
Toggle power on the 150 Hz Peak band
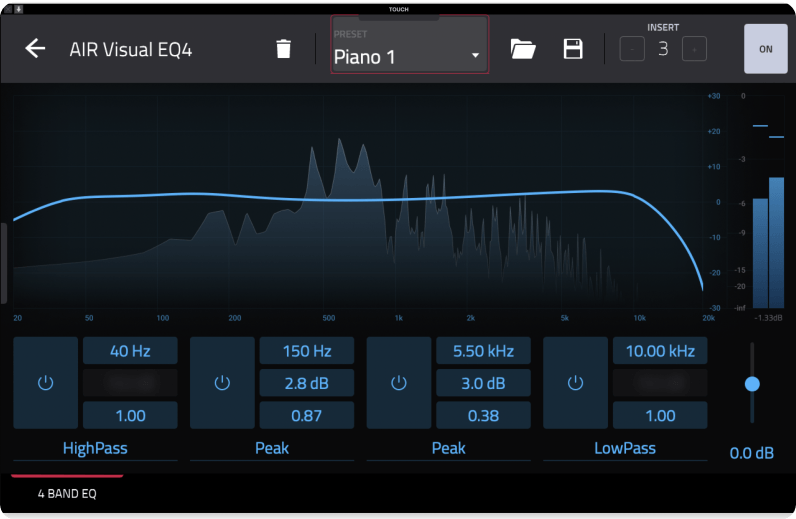(x=222, y=383)
